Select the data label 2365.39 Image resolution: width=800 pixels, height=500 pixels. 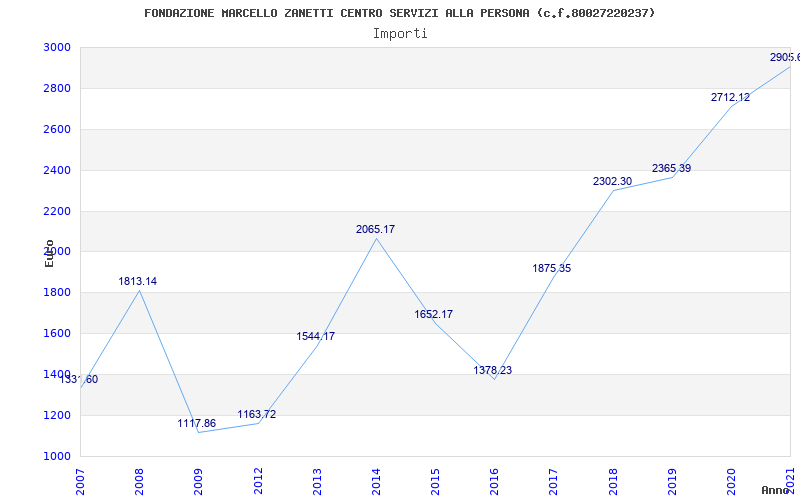point(671,168)
